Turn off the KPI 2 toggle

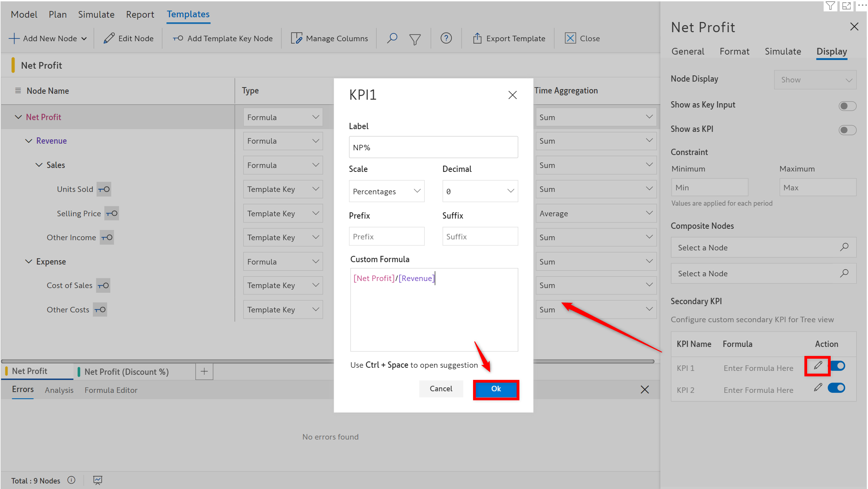pos(837,388)
